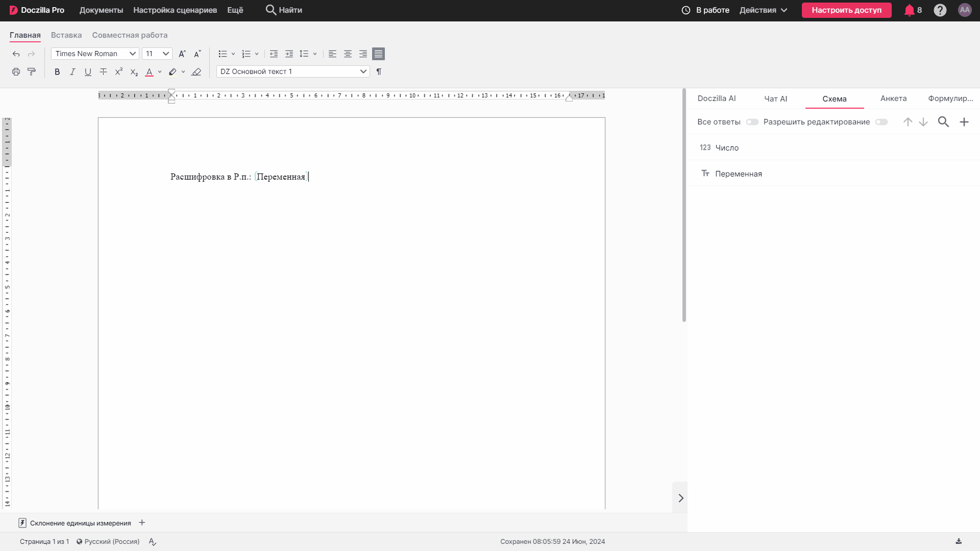Open the Совместная работа tab
The height and width of the screenshot is (551, 980).
pyautogui.click(x=130, y=35)
